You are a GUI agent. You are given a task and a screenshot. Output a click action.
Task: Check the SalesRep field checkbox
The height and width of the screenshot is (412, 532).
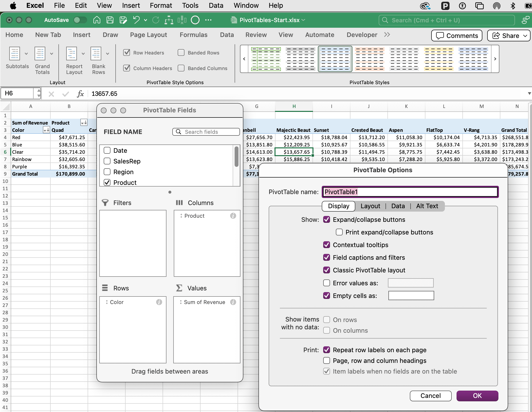107,161
